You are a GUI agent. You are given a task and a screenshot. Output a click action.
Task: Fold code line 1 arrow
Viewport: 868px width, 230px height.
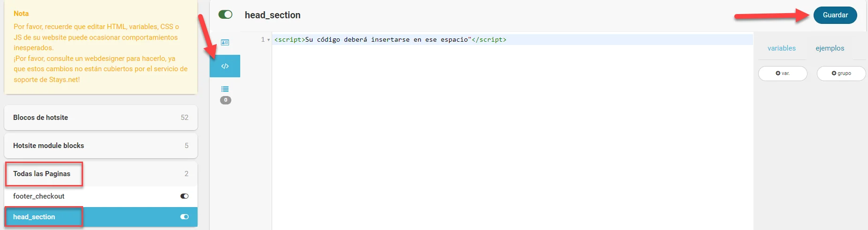[268, 40]
